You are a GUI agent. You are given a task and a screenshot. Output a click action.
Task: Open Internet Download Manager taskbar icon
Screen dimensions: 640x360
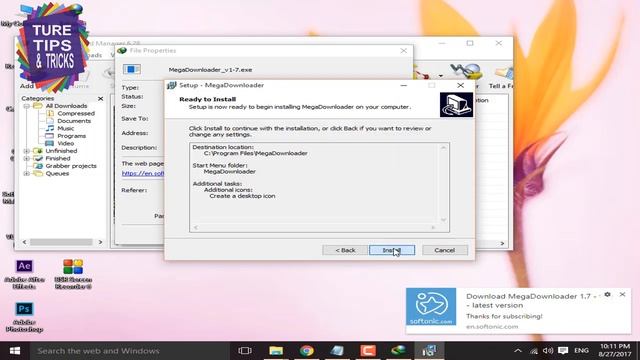click(x=398, y=351)
